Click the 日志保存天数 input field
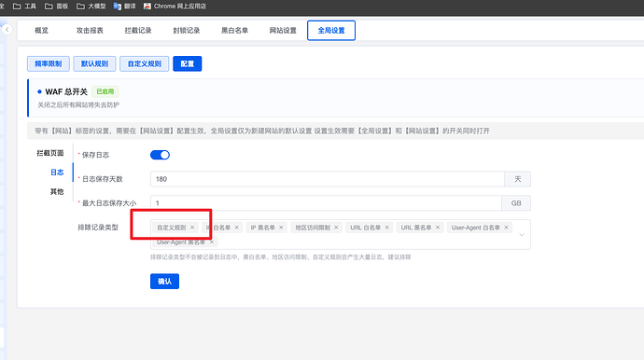 [x=328, y=179]
